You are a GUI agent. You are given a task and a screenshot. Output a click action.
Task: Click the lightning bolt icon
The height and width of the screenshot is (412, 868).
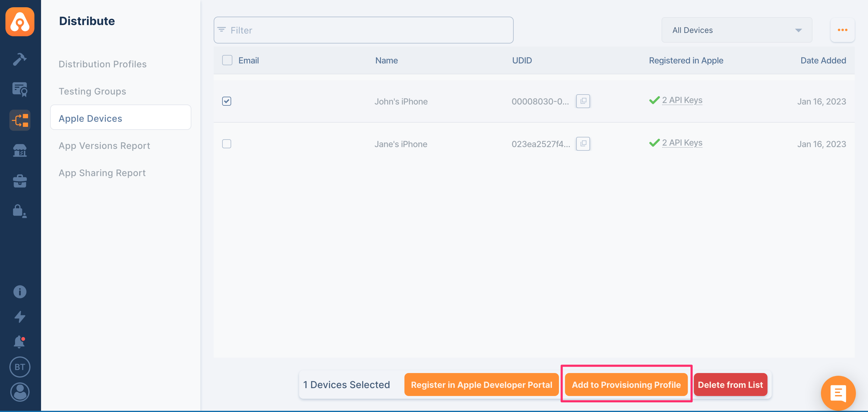(x=20, y=317)
